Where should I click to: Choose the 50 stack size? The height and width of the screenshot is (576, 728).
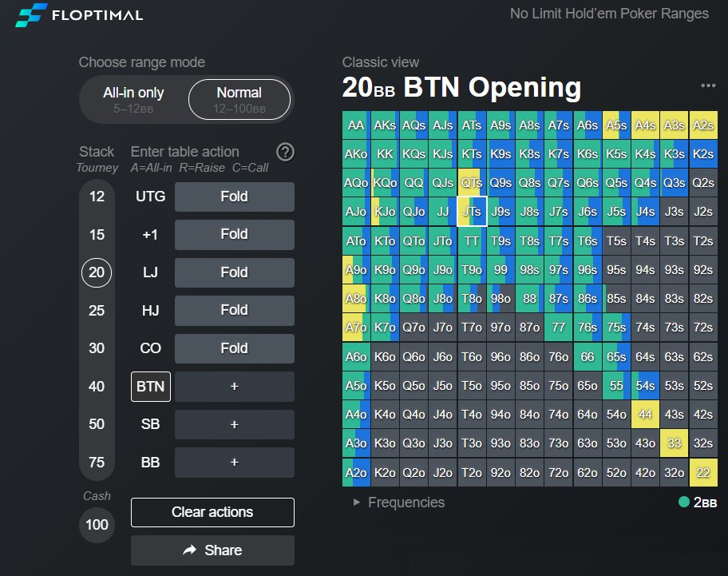[97, 424]
